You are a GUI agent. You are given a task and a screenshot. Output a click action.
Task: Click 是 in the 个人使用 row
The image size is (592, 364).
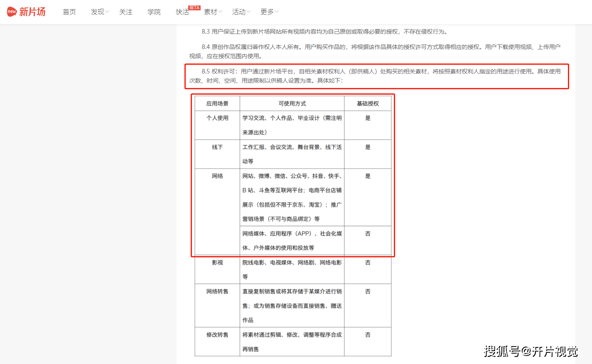368,118
